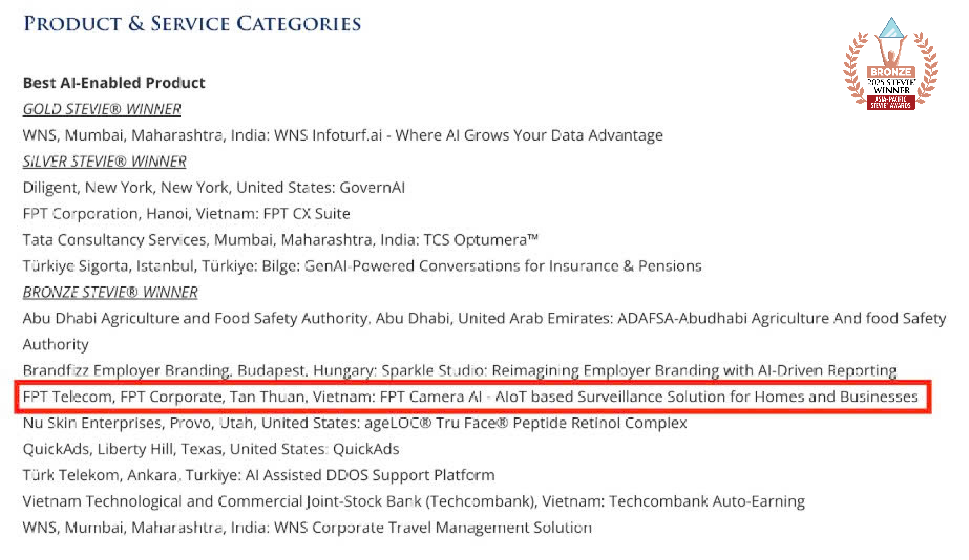Click the Product & Service Categories heading

(x=192, y=24)
